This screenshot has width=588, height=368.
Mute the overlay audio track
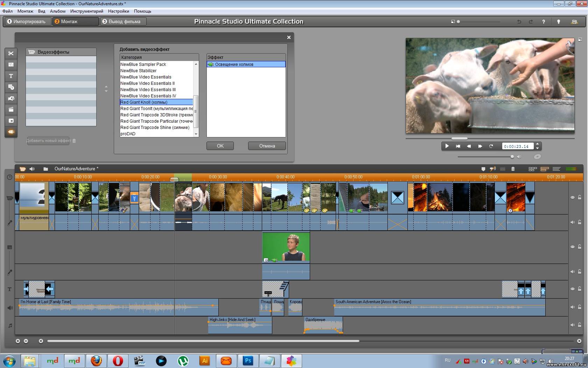click(x=573, y=272)
